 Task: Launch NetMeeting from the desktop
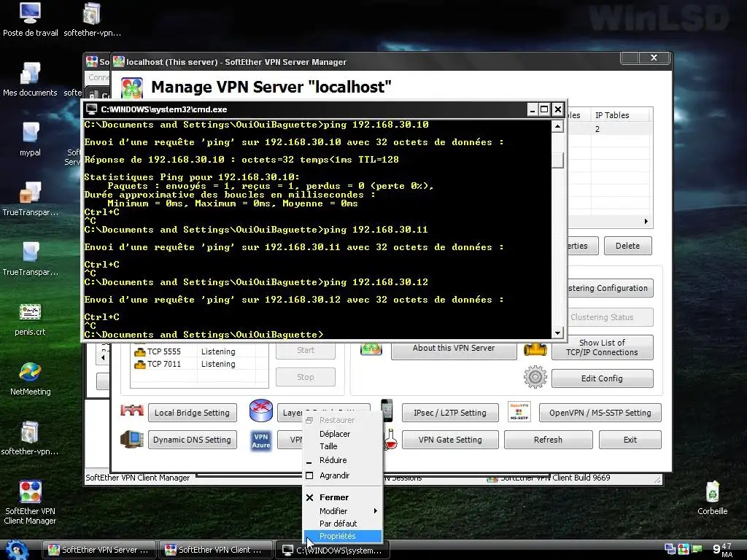coord(30,378)
